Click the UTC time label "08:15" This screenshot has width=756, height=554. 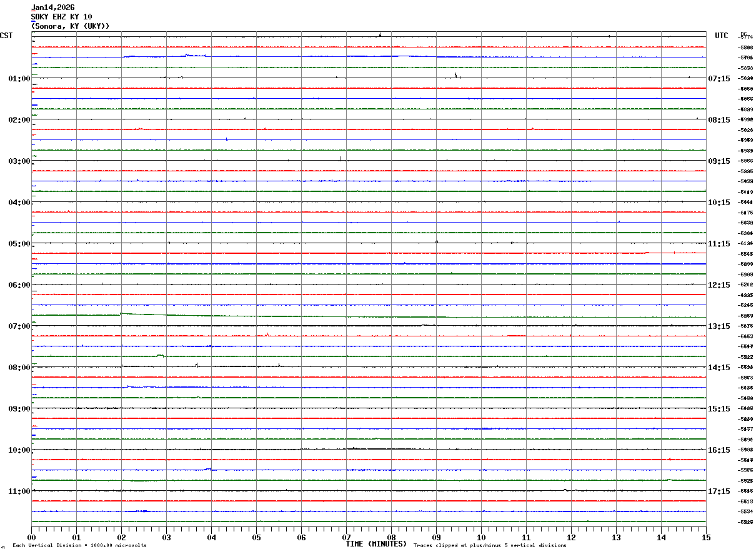pyautogui.click(x=719, y=120)
